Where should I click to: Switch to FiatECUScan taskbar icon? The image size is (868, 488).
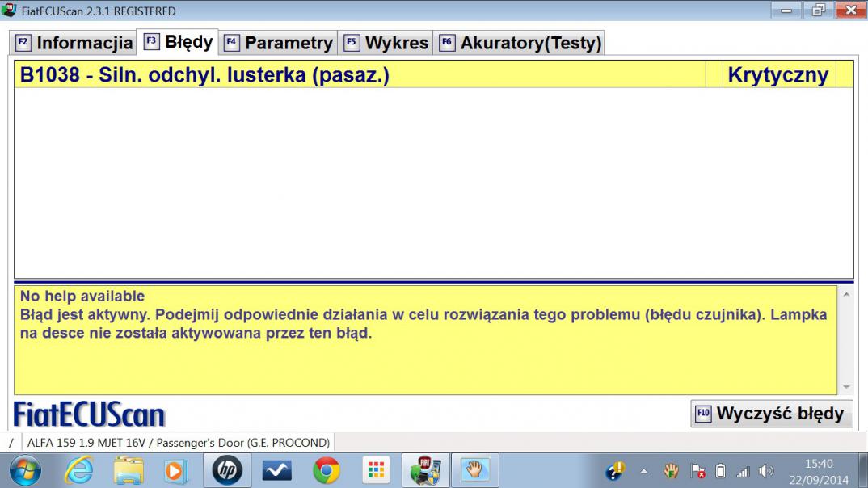pyautogui.click(x=425, y=470)
